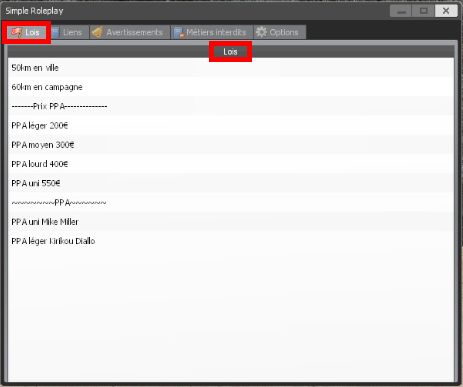Maximize the Simple Roleplay window
This screenshot has height=387, width=463.
click(x=423, y=11)
